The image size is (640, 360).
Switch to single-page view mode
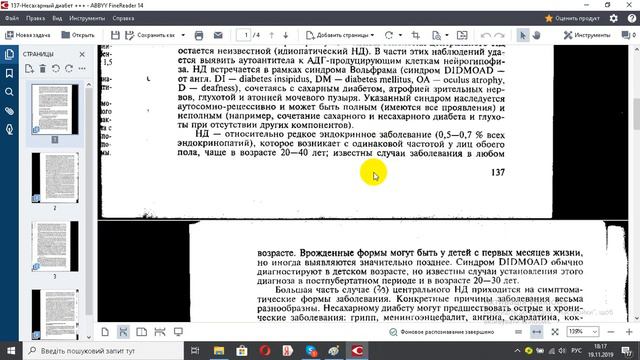pyautogui.click(x=105, y=332)
